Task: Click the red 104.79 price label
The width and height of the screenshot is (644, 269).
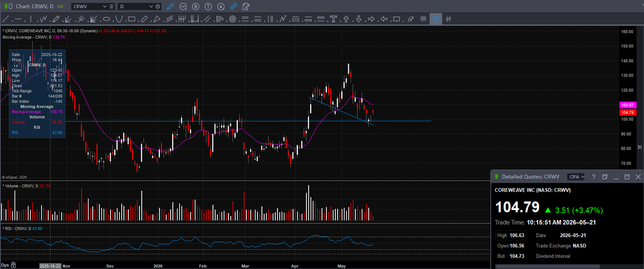Action: tap(627, 112)
